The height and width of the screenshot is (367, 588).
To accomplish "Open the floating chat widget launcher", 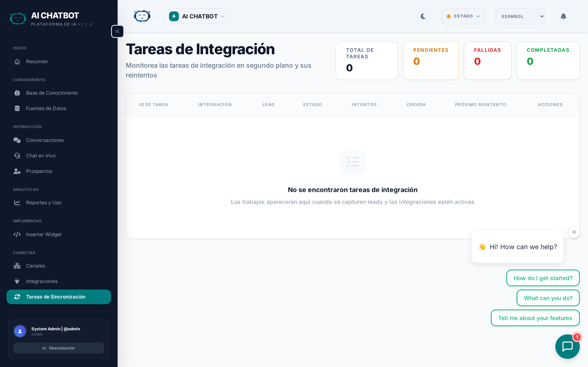I will click(x=567, y=346).
